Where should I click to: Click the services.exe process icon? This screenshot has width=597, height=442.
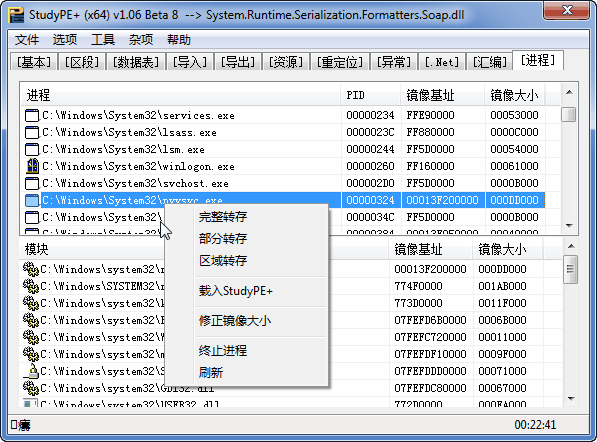[32, 115]
